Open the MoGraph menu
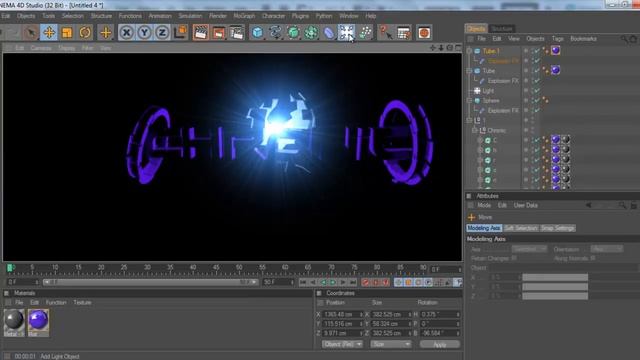Image resolution: width=640 pixels, height=360 pixels. click(244, 16)
